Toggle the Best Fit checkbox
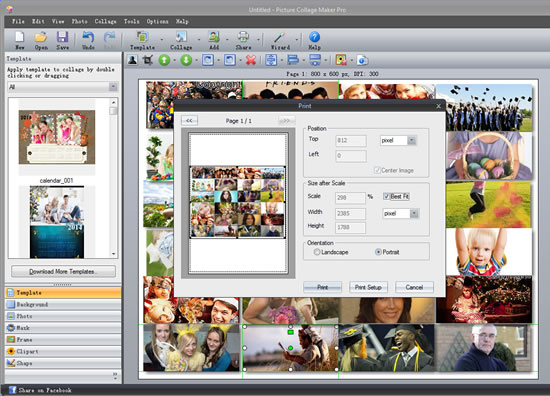The image size is (550, 396). pos(386,196)
